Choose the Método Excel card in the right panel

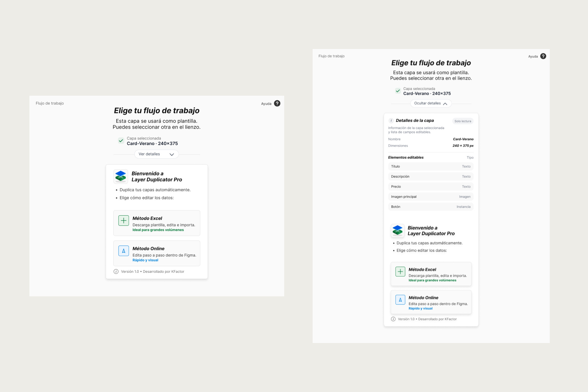click(x=431, y=274)
